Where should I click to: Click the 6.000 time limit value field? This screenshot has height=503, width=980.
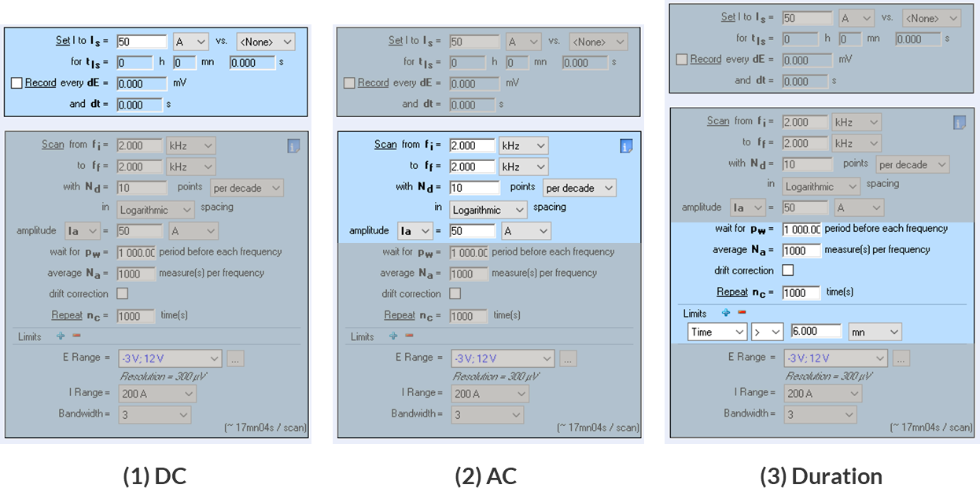tap(816, 332)
